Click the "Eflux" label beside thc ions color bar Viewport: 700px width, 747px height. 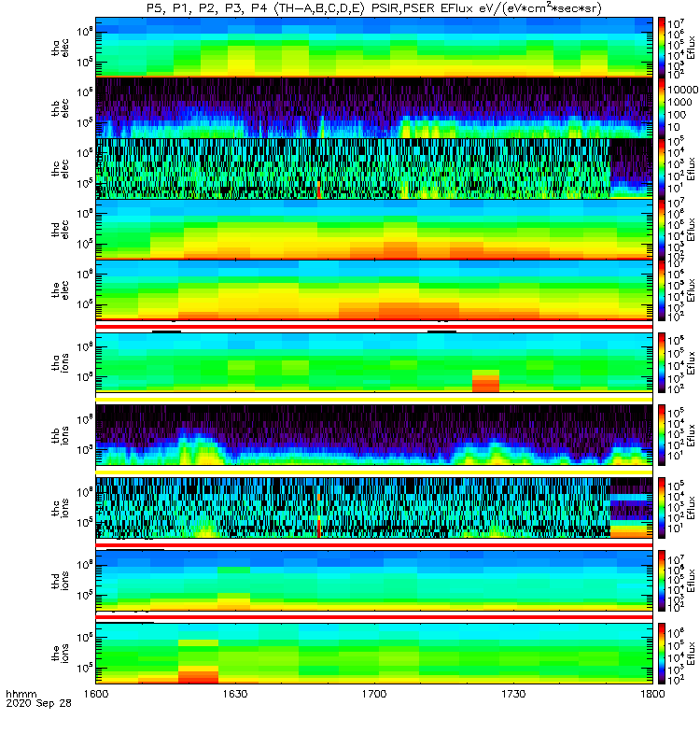click(691, 508)
